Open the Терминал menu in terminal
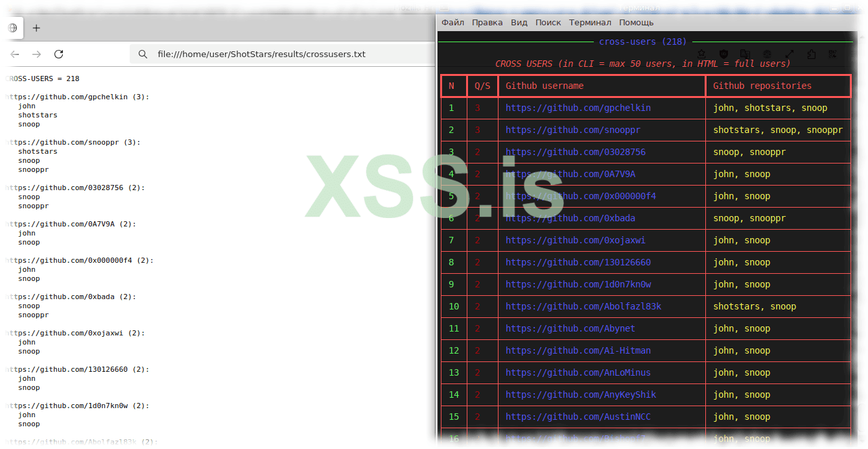This screenshot has height=449, width=868. (x=590, y=22)
